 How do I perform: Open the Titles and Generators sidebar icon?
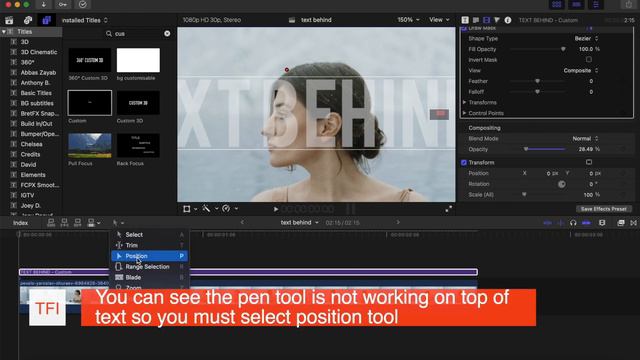tap(46, 20)
